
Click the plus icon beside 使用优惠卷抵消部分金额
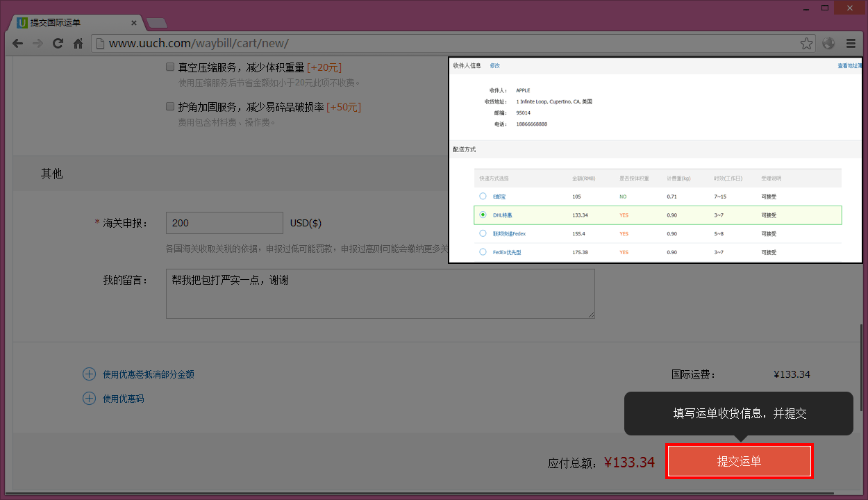(x=89, y=374)
